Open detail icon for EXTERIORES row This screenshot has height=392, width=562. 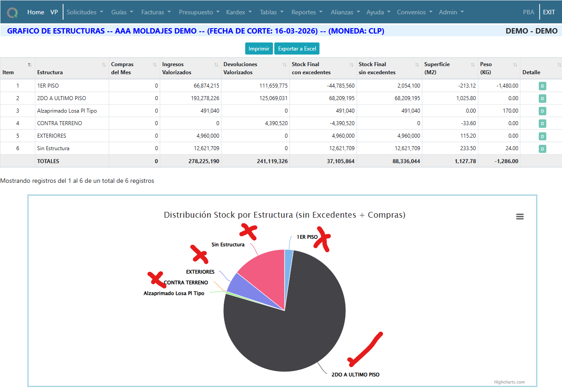(542, 136)
